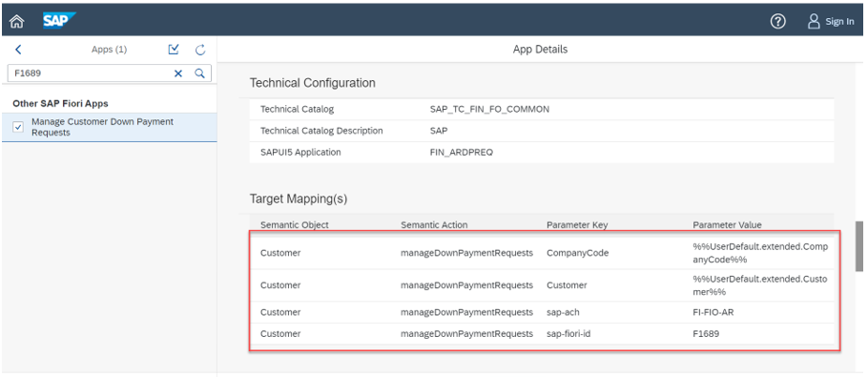Click the CompanyCode parameter key

click(577, 253)
